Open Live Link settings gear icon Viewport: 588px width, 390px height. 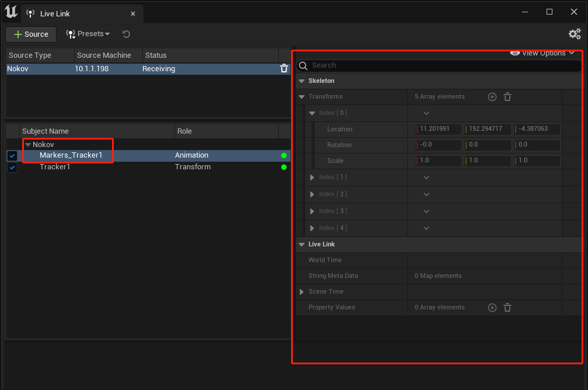[x=575, y=34]
